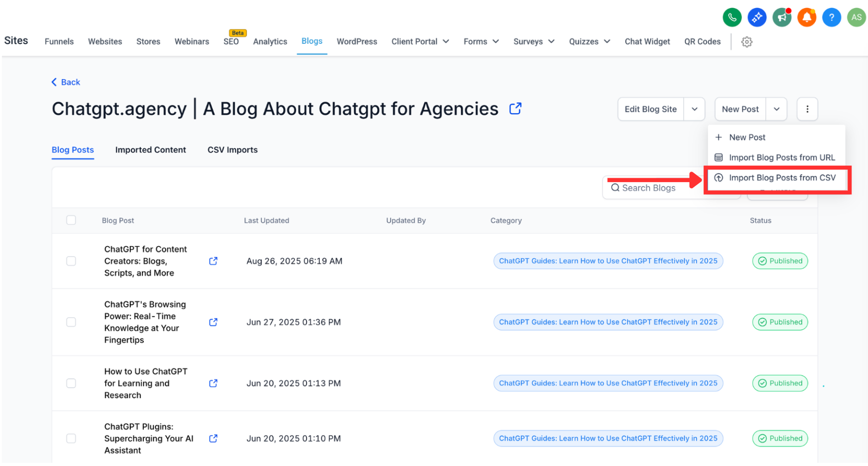The height and width of the screenshot is (466, 868).
Task: Click category tag on ChatGPT Plugins row
Action: (x=608, y=439)
